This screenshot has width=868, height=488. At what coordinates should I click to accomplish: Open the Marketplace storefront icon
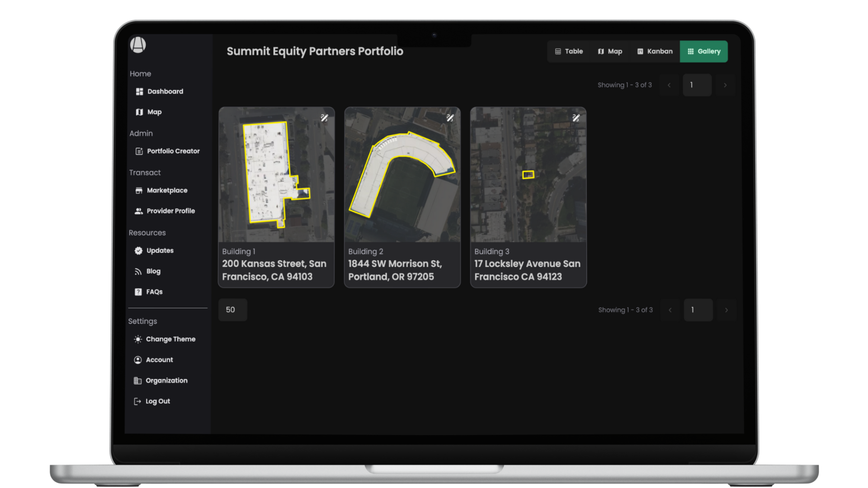tap(139, 191)
